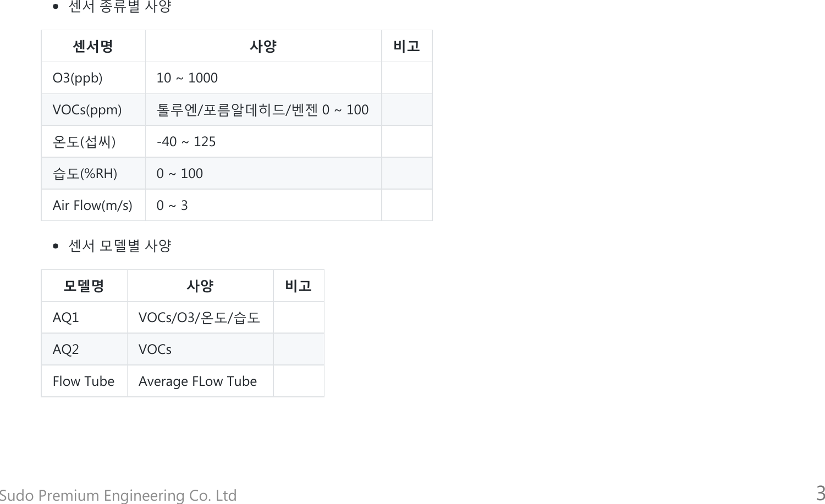Click Sudo Premium Engineering Co. Ltd footer

click(118, 495)
